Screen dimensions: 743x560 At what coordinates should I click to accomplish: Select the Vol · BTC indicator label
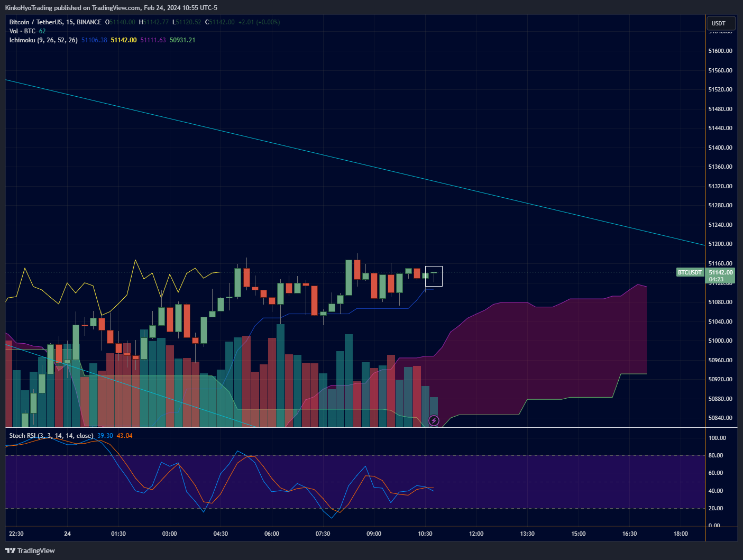22,31
